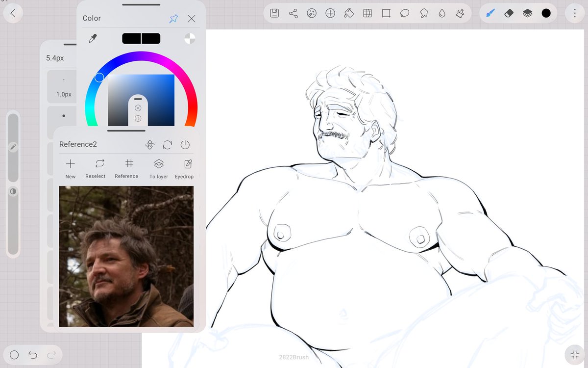
Task: Pin the Color panel
Action: pyautogui.click(x=173, y=19)
